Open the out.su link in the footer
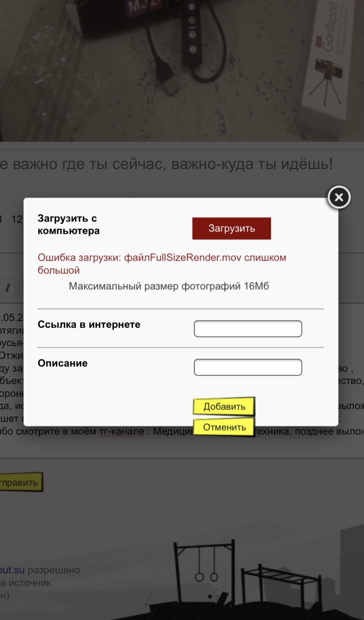364x620 pixels. point(13,570)
